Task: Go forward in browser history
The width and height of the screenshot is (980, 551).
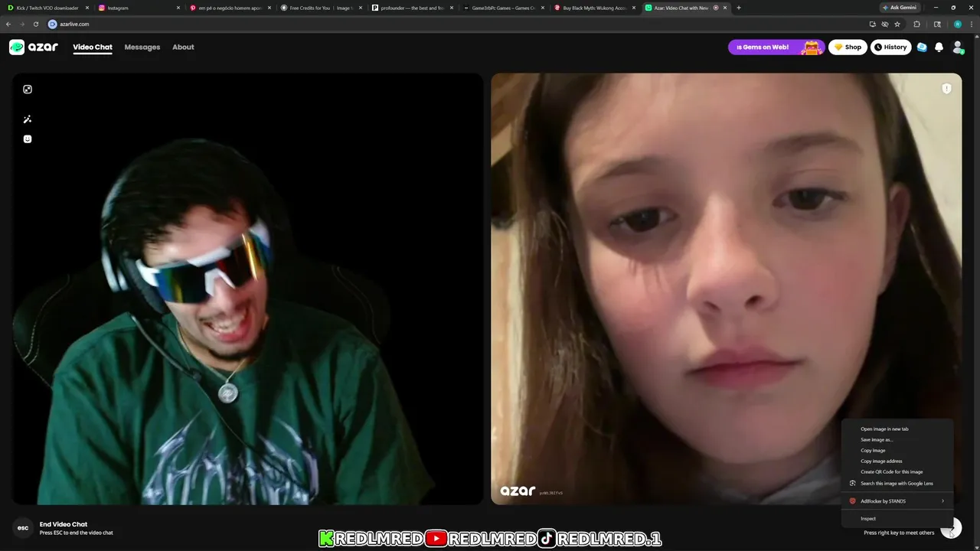Action: pyautogui.click(x=21, y=24)
